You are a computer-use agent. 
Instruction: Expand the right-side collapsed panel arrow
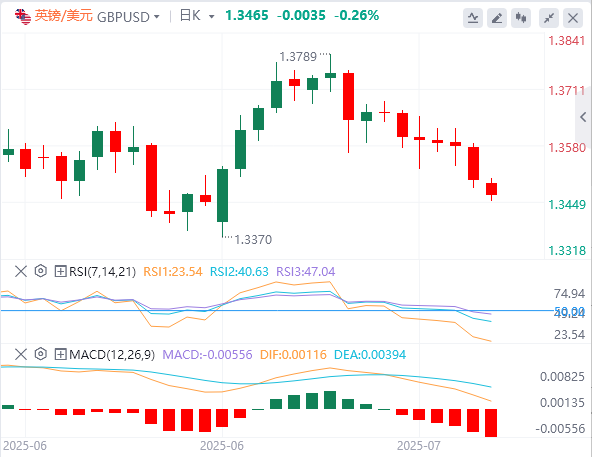pos(583,117)
